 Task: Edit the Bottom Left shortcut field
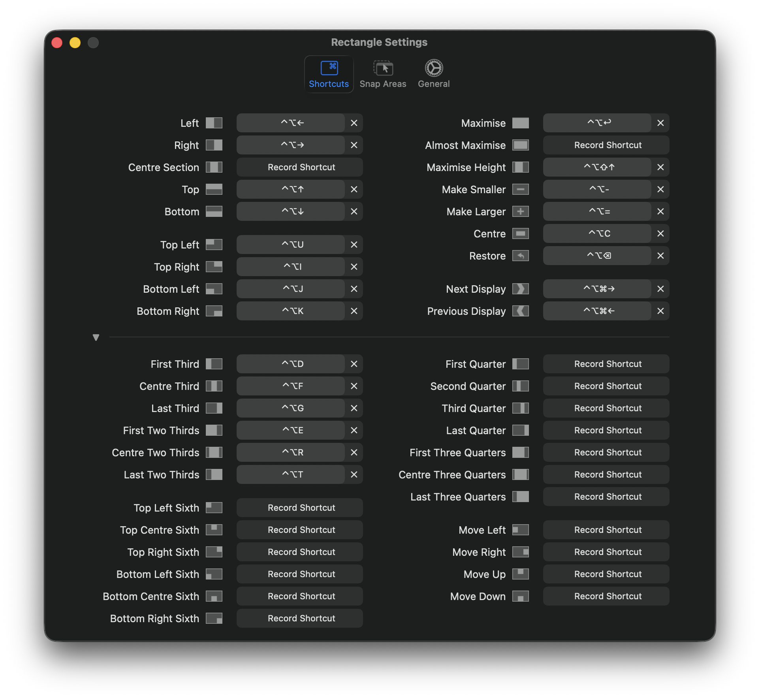pyautogui.click(x=291, y=289)
